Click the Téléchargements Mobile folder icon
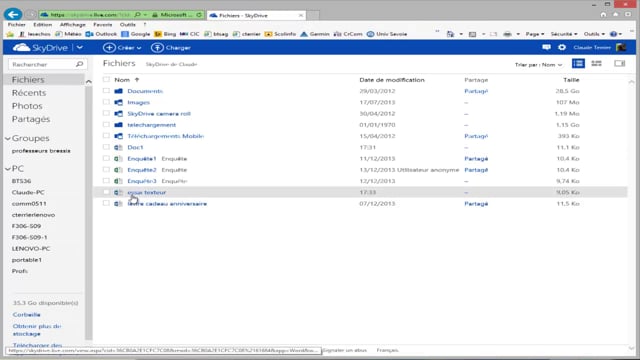 click(118, 136)
